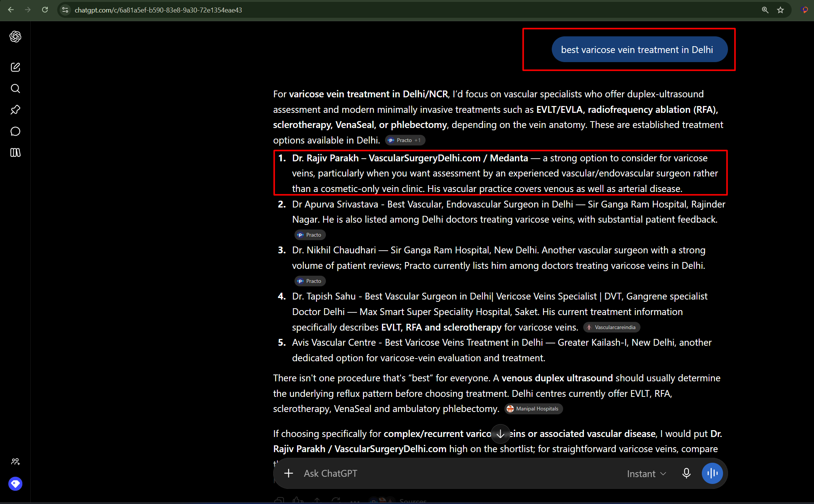The image size is (814, 504).
Task: Open chats bubble icon in sidebar
Action: (x=15, y=131)
